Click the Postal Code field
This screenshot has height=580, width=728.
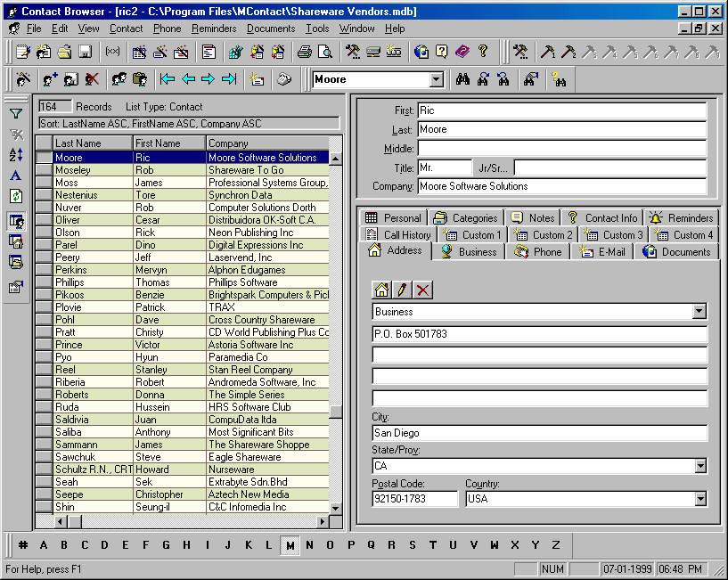[x=414, y=499]
